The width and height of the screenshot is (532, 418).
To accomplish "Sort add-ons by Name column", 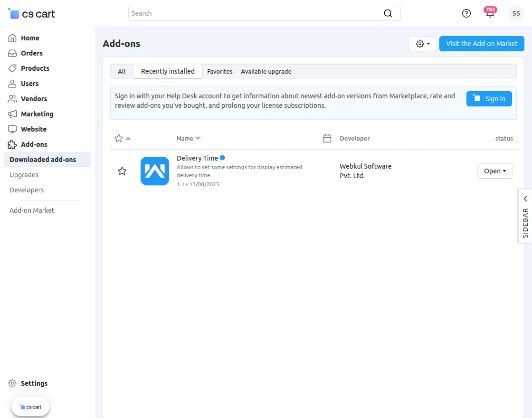I will 189,138.
